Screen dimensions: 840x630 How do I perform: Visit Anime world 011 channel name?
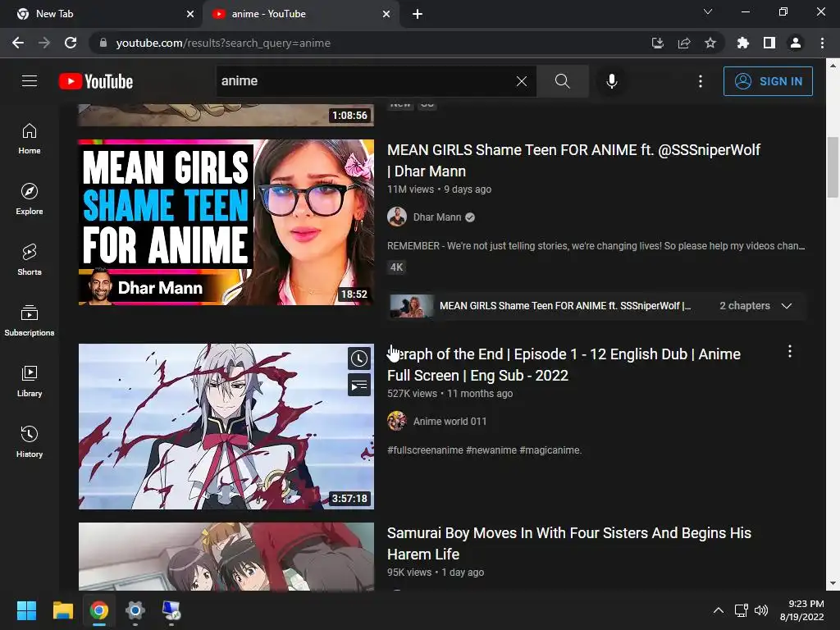click(x=450, y=421)
